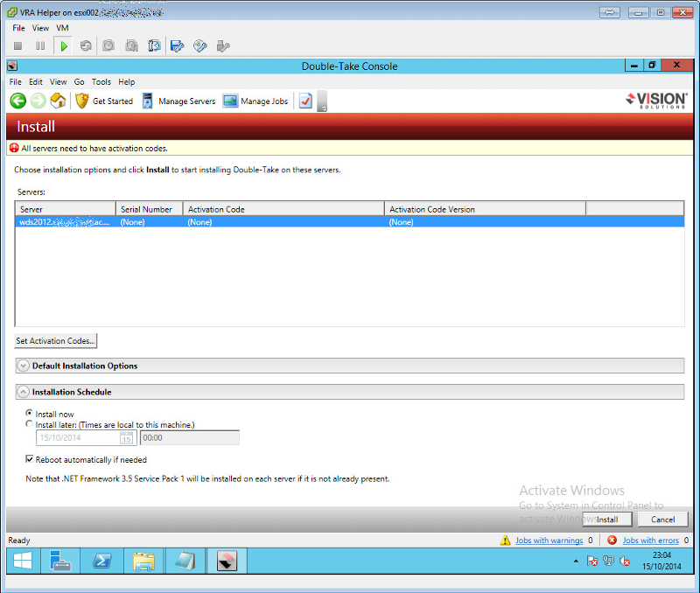Click the Action Center flag tray icon
Image resolution: width=700 pixels, height=593 pixels.
(x=592, y=561)
